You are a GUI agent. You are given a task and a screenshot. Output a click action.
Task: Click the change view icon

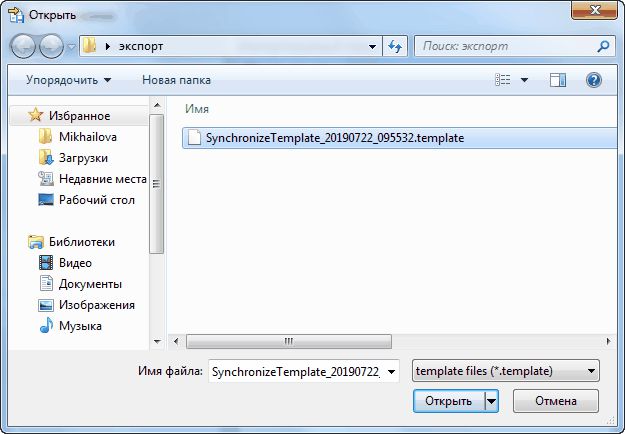[504, 80]
